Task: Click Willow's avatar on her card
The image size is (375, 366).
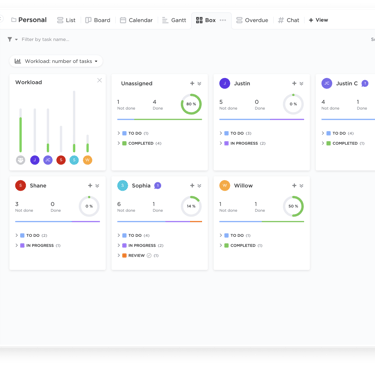Action: click(225, 186)
